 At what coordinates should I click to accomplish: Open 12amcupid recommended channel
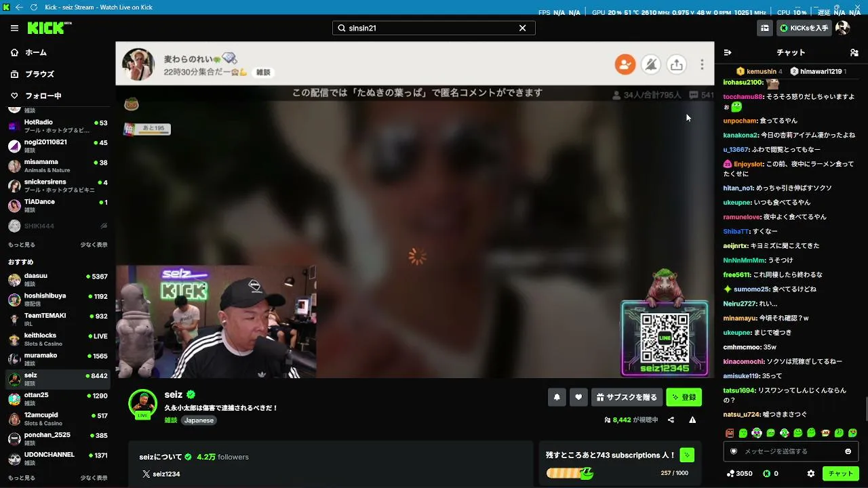(x=58, y=418)
